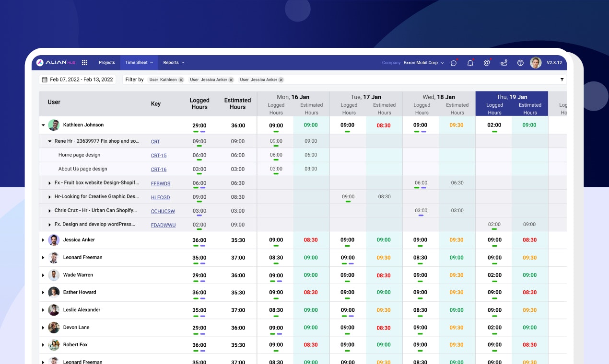Collapse the Rene Hr project row
Image resolution: width=609 pixels, height=364 pixels.
pos(50,141)
